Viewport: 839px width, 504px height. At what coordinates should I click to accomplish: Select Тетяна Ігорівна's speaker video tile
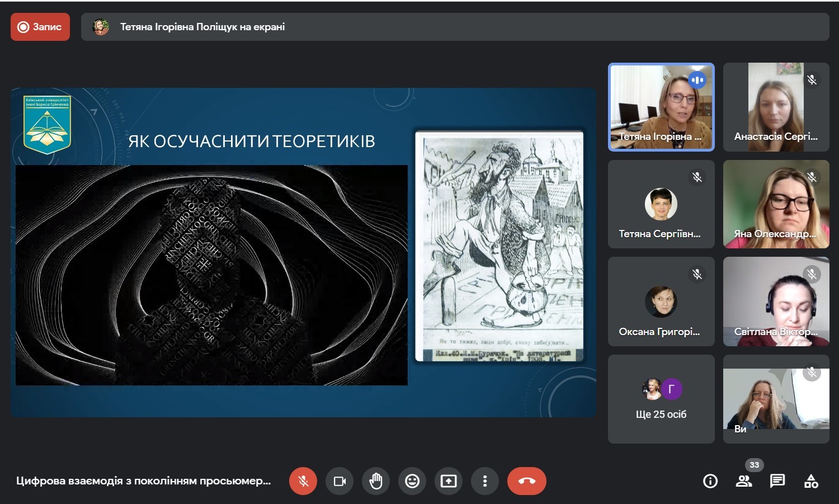[661, 107]
